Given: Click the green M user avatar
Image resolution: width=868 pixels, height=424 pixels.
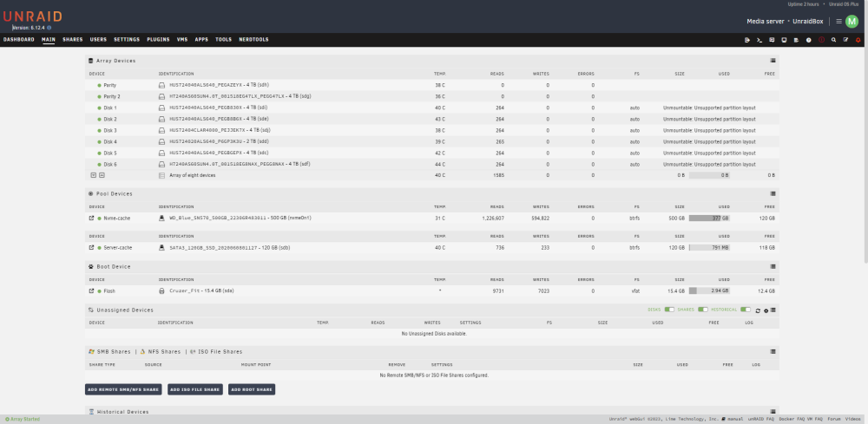Looking at the screenshot, I should pyautogui.click(x=852, y=21).
